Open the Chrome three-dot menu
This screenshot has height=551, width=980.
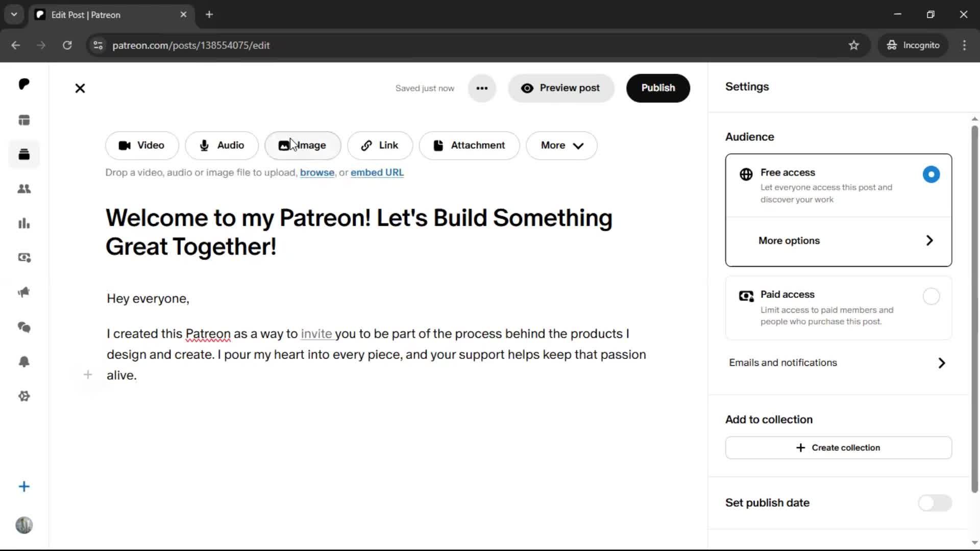(964, 45)
